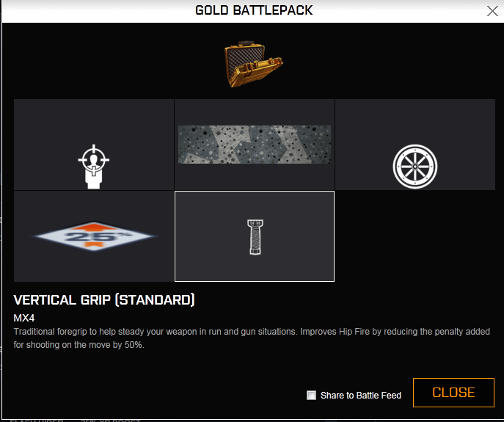This screenshot has height=422, width=504.
Task: Click the orange CLOSE button
Action: [x=453, y=393]
